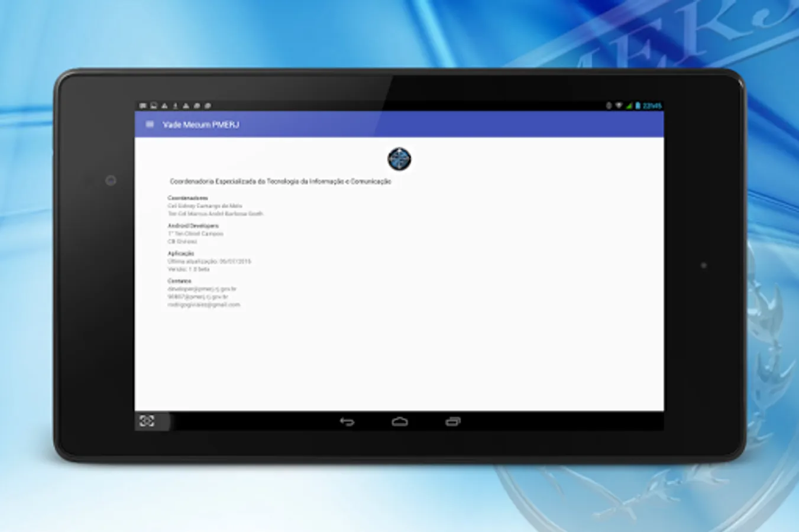The image size is (799, 532).
Task: Tap the download notification icon in status bar
Action: (x=175, y=106)
